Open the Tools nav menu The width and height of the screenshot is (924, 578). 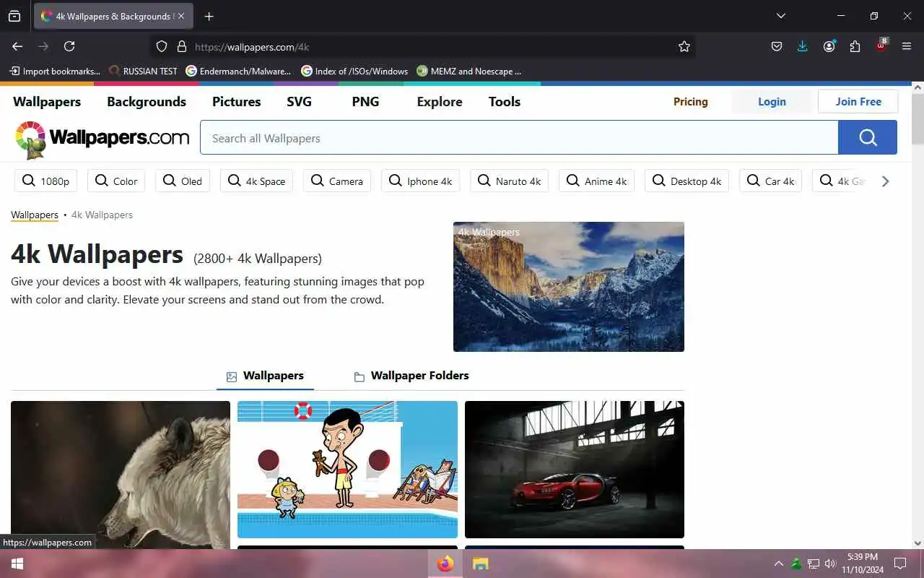tap(505, 102)
